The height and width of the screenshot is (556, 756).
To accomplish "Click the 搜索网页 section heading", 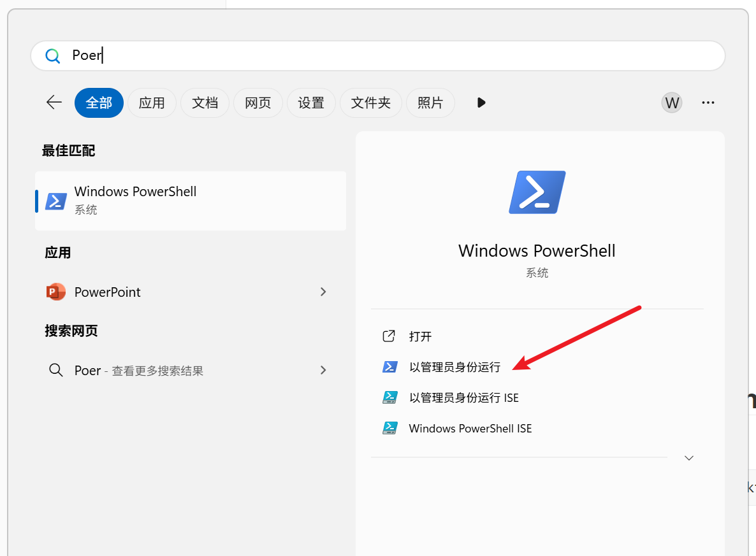I will pos(71,331).
